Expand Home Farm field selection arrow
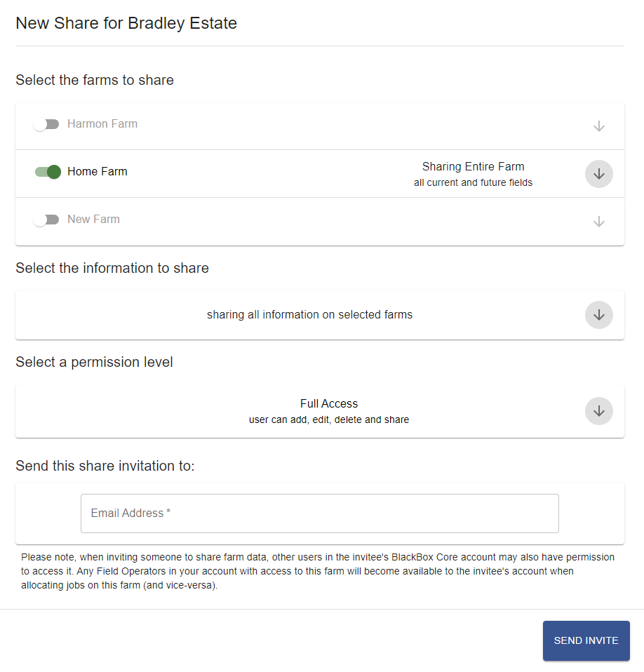This screenshot has height=672, width=644. [598, 174]
